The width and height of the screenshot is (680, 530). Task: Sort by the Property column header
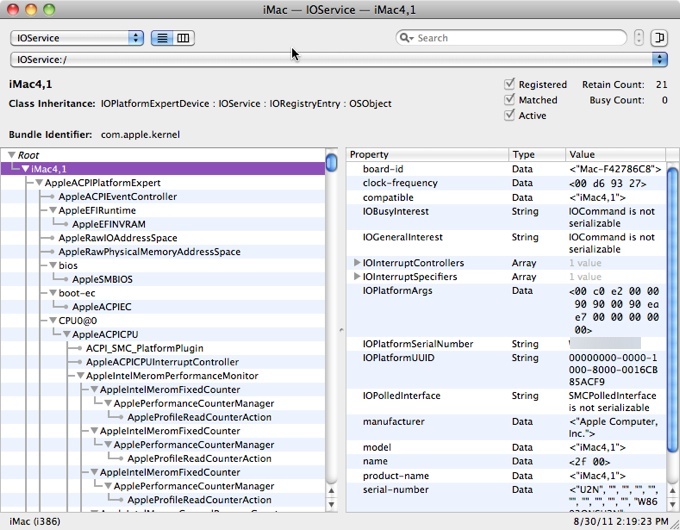point(427,155)
